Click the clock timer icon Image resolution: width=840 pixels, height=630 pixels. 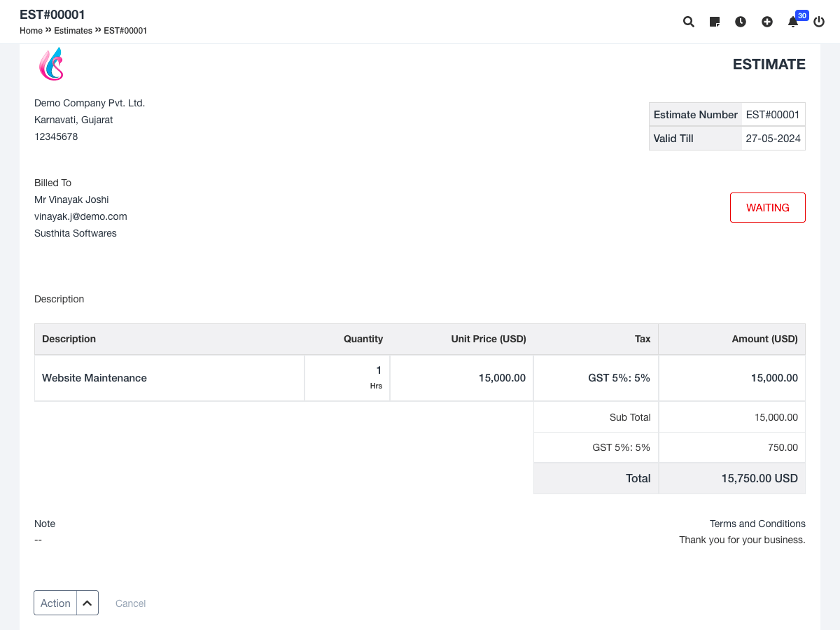coord(741,22)
